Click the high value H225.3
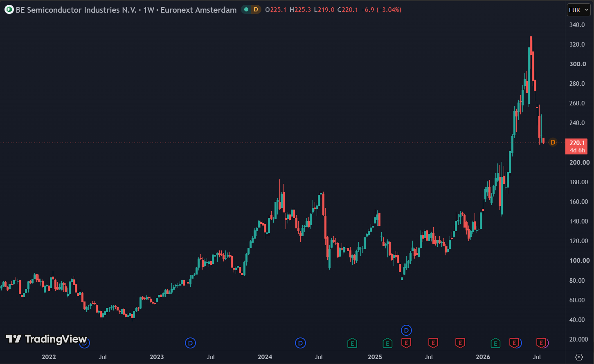Viewport: 594px width, 364px height. 300,10
